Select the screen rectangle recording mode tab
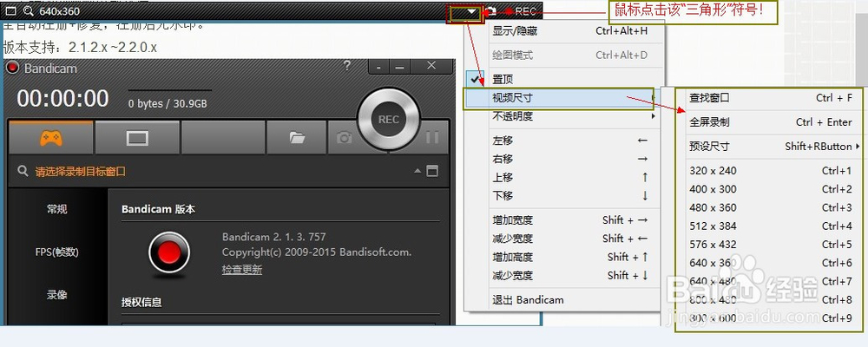 [x=137, y=138]
